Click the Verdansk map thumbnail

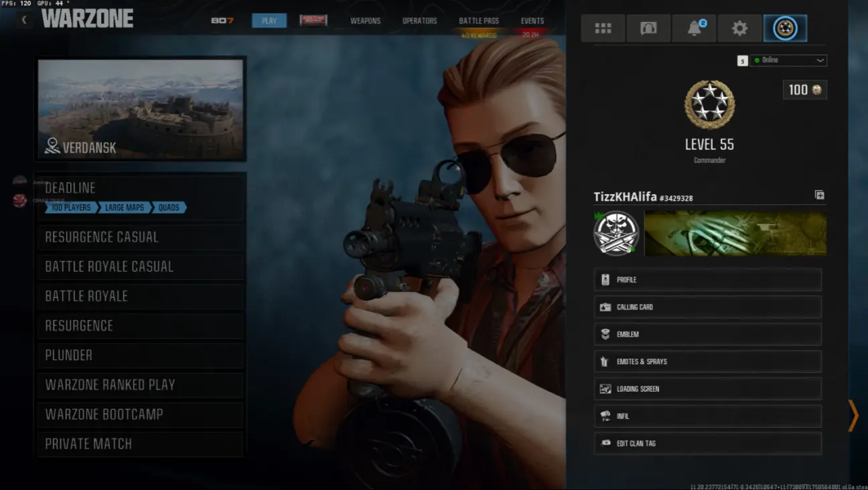coord(141,108)
